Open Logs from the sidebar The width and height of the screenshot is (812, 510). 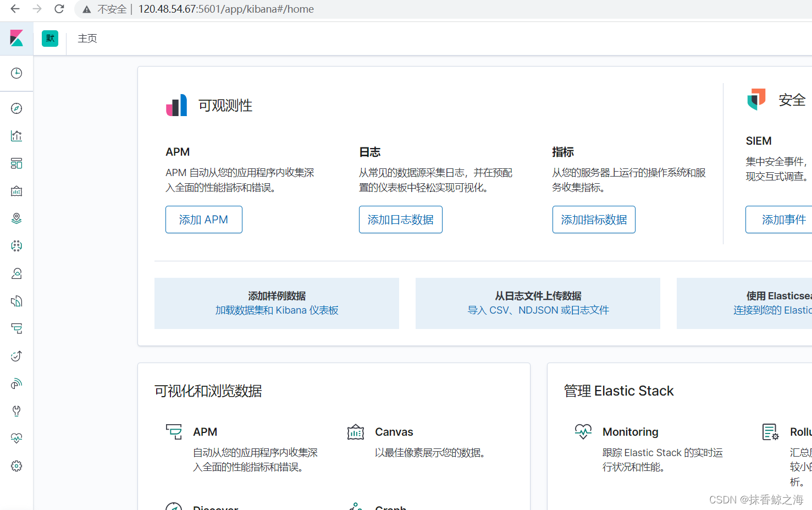[x=16, y=301]
